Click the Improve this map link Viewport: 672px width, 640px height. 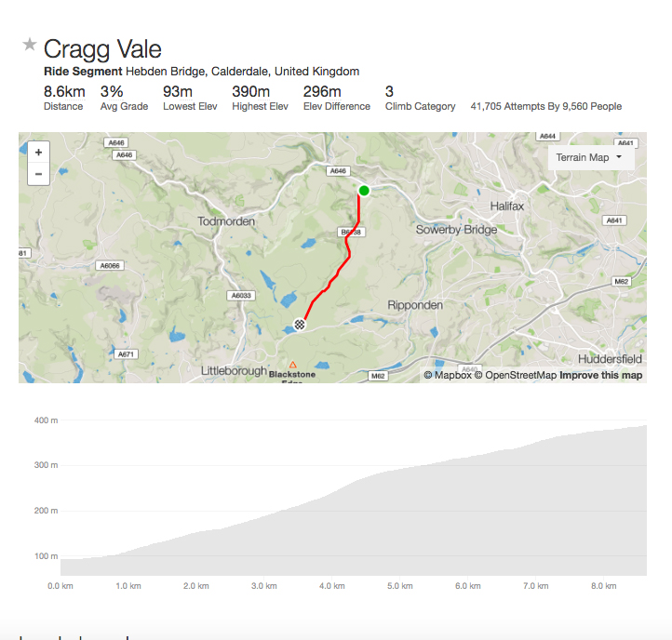coord(600,376)
